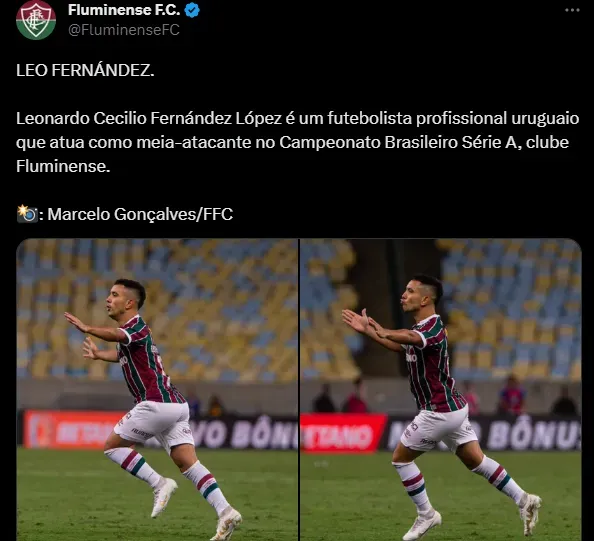This screenshot has height=541, width=594.
Task: Open the Fluminense crest profile avatar
Action: pyautogui.click(x=36, y=20)
